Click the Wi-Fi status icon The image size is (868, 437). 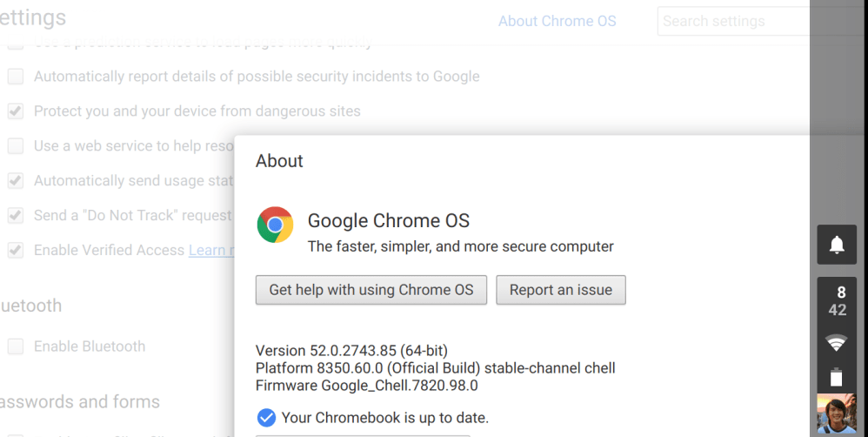point(837,343)
